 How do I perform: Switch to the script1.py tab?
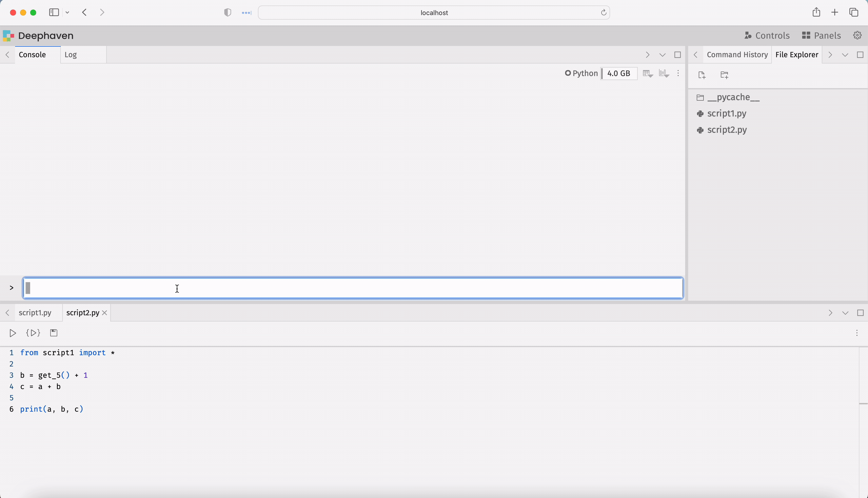[x=35, y=312]
